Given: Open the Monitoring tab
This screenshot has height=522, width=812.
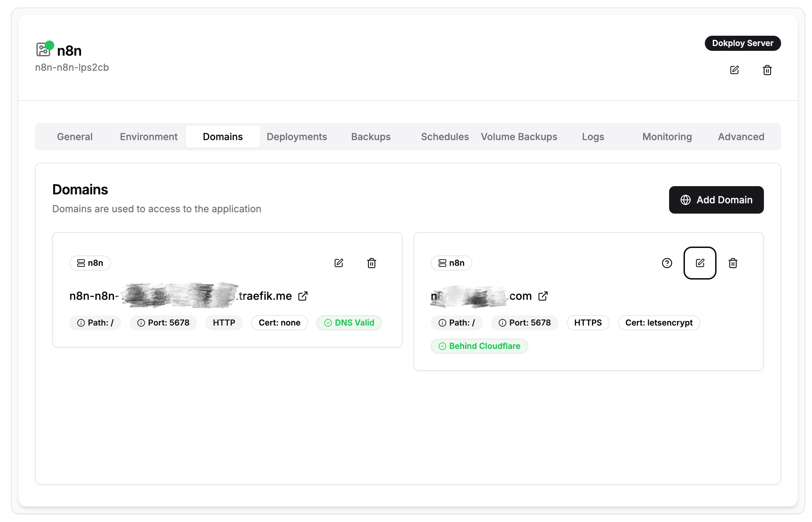Looking at the screenshot, I should pyautogui.click(x=667, y=137).
